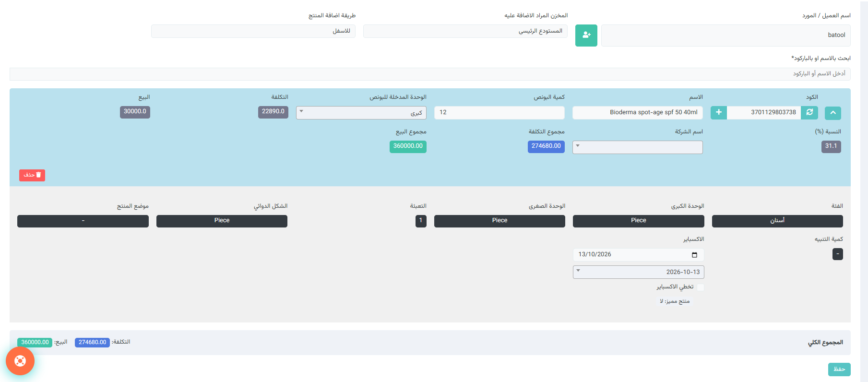This screenshot has width=868, height=382.
Task: Click the green total sale badge 360000.00
Action: [408, 146]
